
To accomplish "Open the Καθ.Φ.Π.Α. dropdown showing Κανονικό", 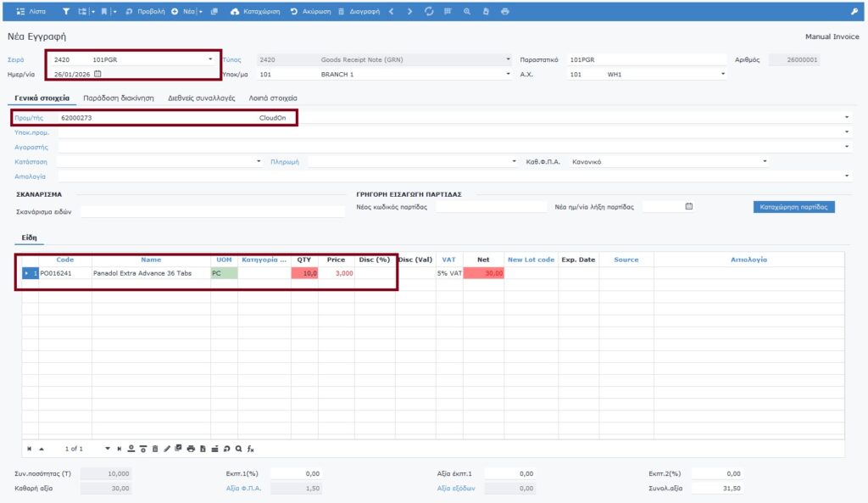I will point(765,161).
